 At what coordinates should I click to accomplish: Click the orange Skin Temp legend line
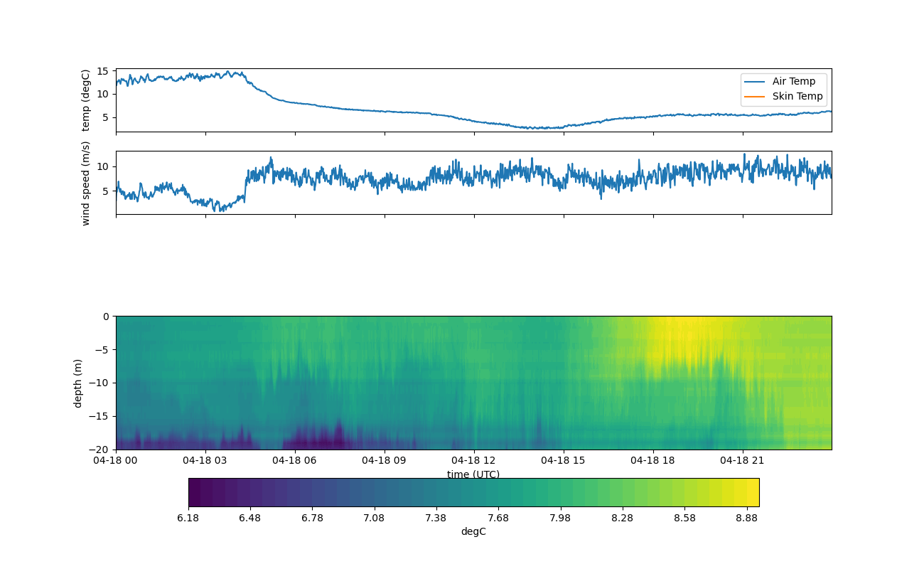[x=755, y=96]
